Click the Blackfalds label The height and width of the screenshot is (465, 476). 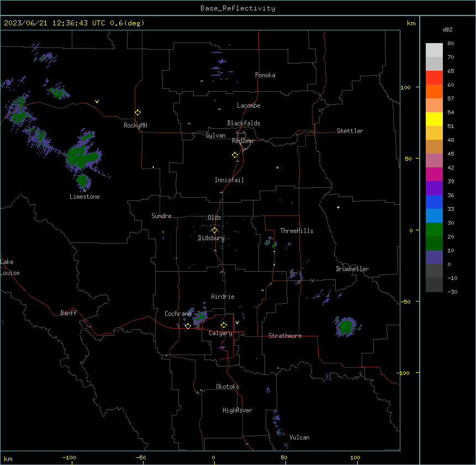244,123
